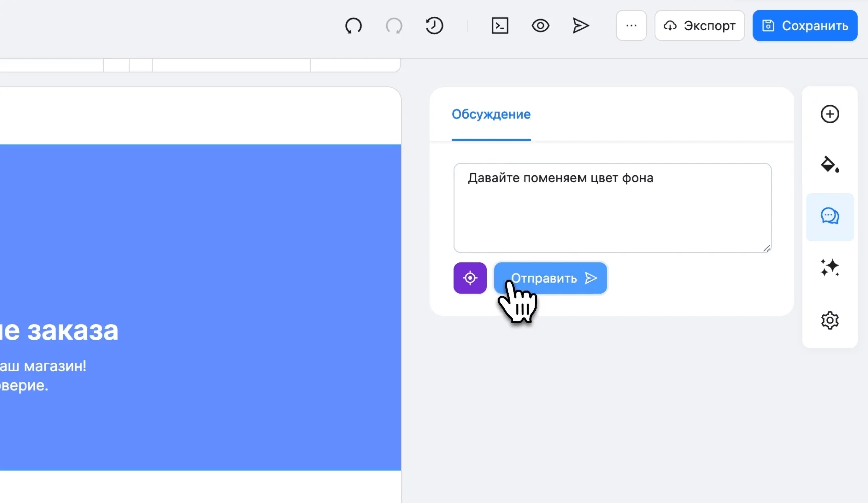Image resolution: width=868 pixels, height=503 pixels.
Task: Toggle the discussion chat sidebar icon
Action: click(830, 217)
